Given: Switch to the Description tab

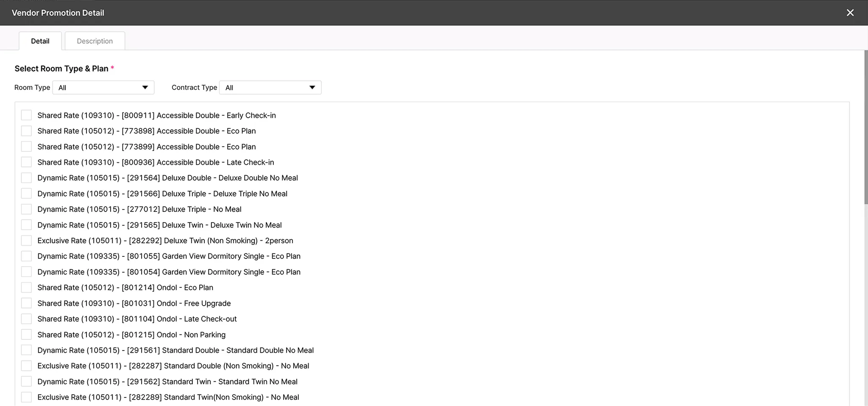Looking at the screenshot, I should pyautogui.click(x=95, y=41).
